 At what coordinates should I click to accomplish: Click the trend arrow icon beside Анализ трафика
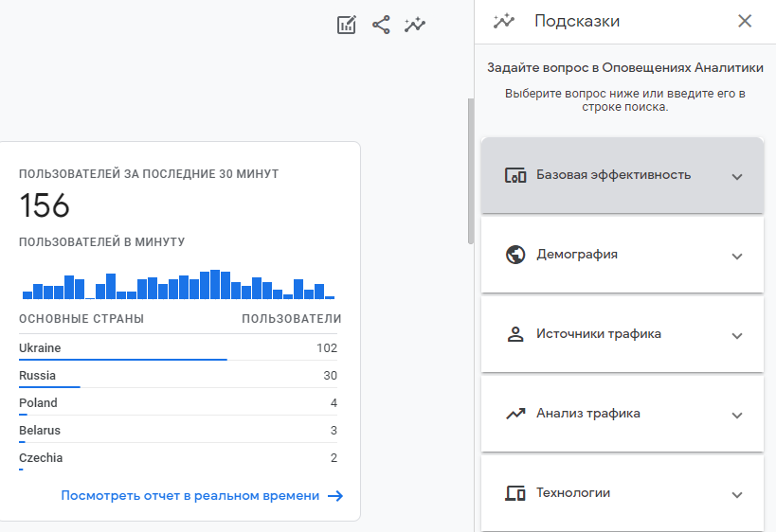point(515,414)
